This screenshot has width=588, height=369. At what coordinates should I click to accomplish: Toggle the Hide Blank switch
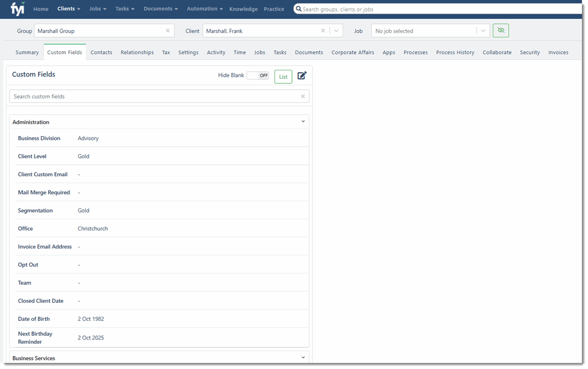pos(257,75)
